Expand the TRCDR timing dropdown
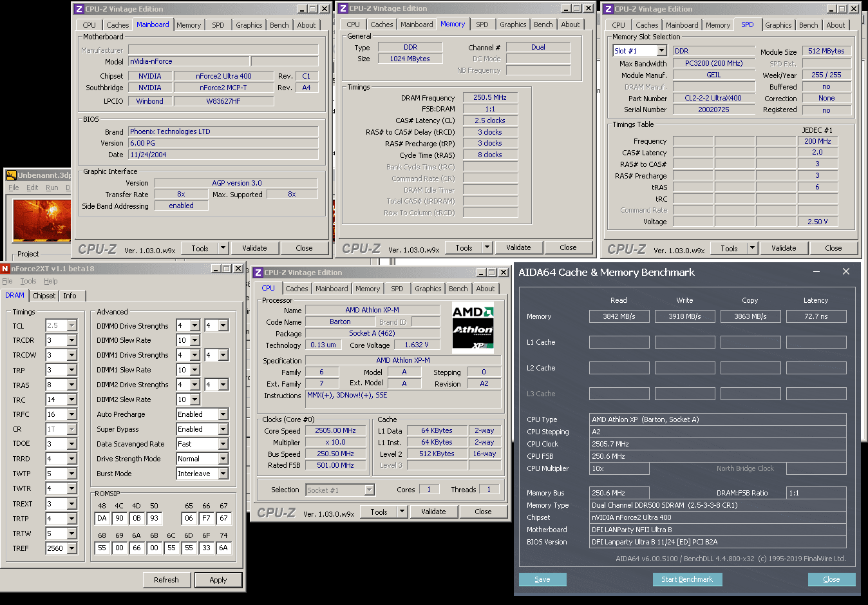The height and width of the screenshot is (605, 868). point(71,340)
